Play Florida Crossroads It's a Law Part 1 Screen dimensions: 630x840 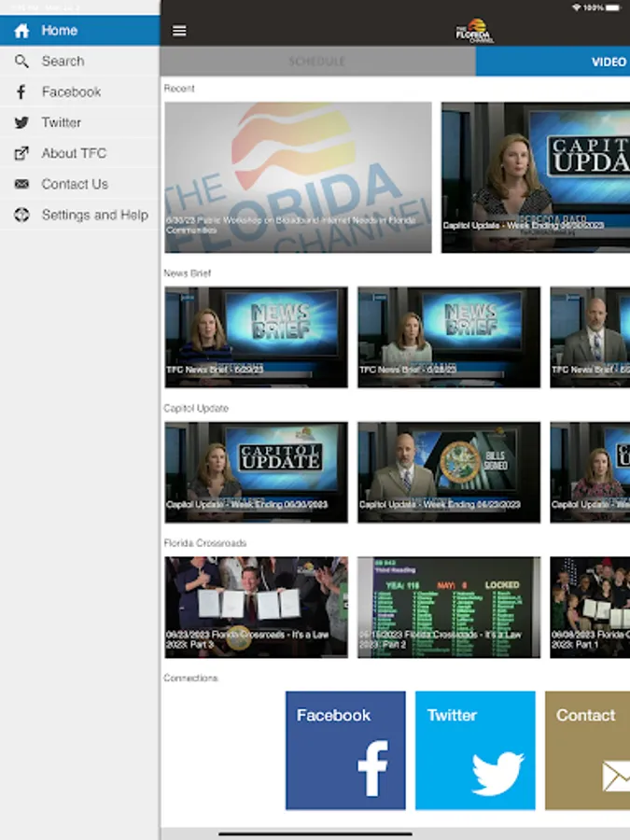(x=591, y=607)
